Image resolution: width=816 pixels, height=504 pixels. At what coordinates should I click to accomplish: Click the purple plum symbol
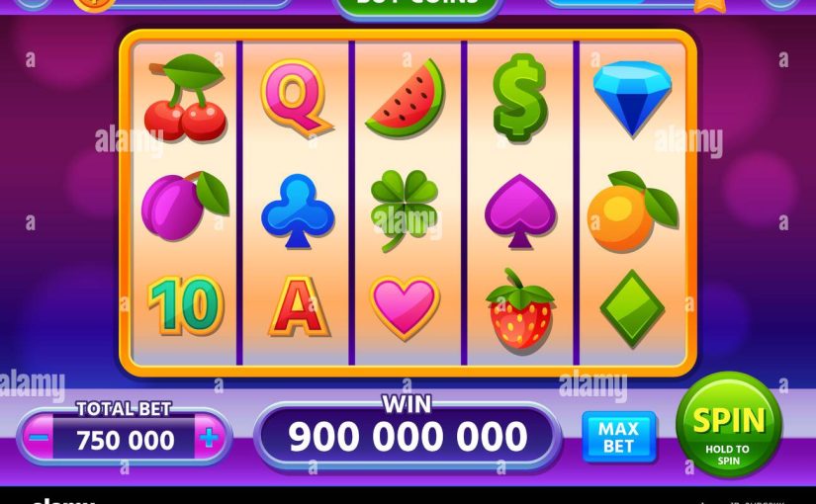185,206
